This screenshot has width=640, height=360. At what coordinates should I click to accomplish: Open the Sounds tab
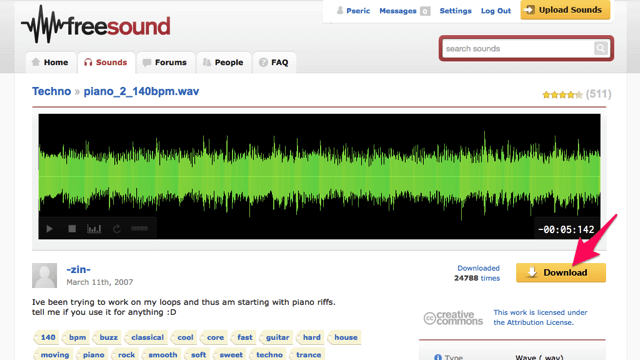[x=106, y=62]
